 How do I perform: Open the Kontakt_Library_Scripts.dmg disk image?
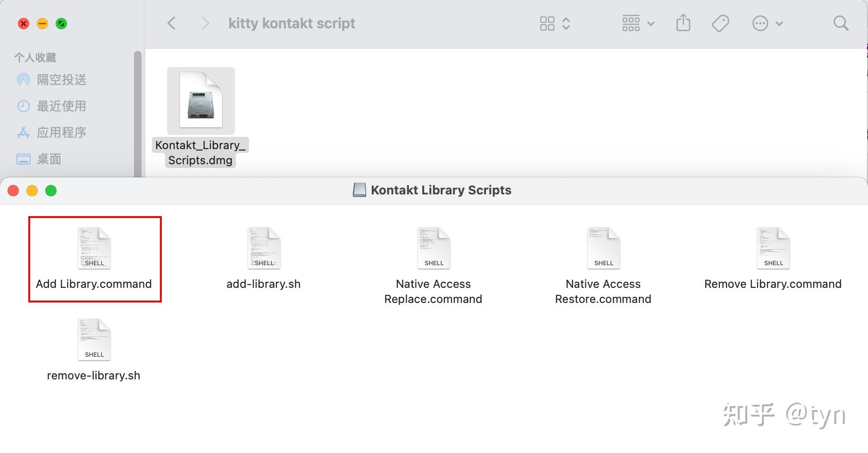(x=200, y=101)
